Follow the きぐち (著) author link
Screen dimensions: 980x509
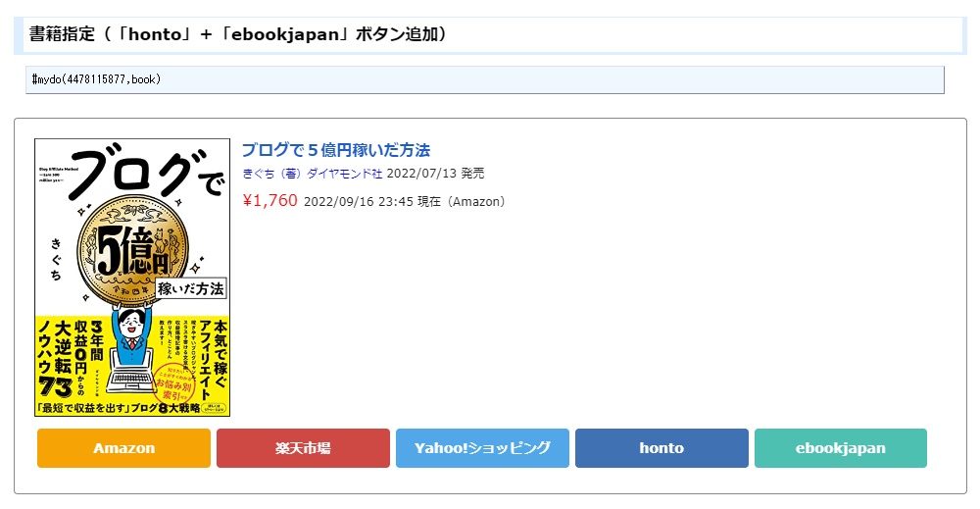coord(272,174)
